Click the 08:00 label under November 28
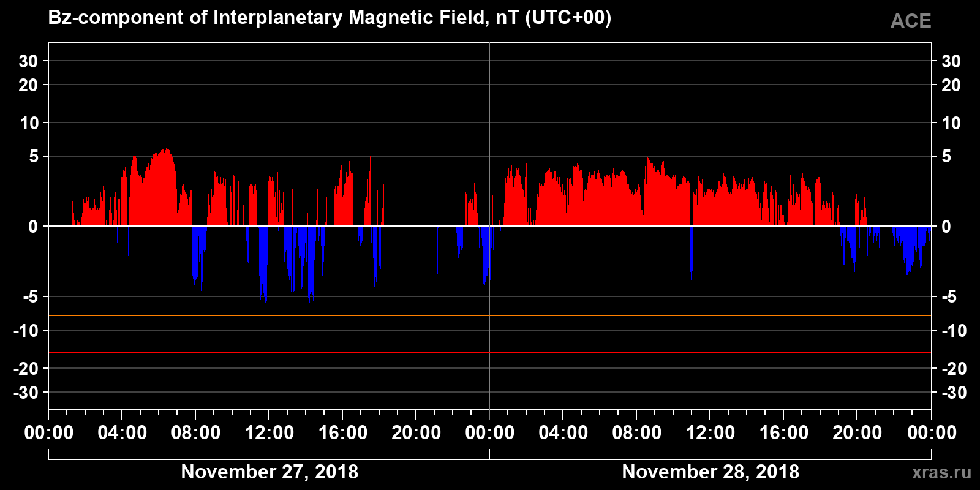This screenshot has width=980, height=490. [637, 433]
